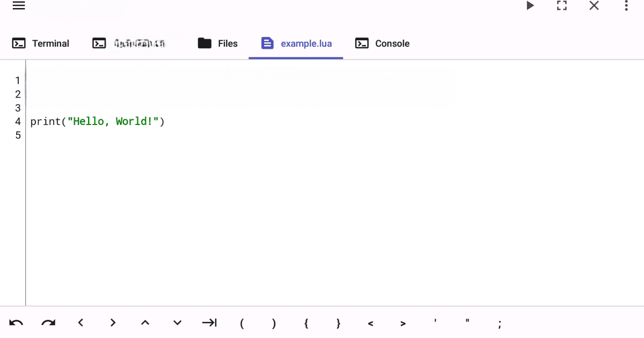Undo the last edit
Image resolution: width=644 pixels, height=338 pixels.
16,323
